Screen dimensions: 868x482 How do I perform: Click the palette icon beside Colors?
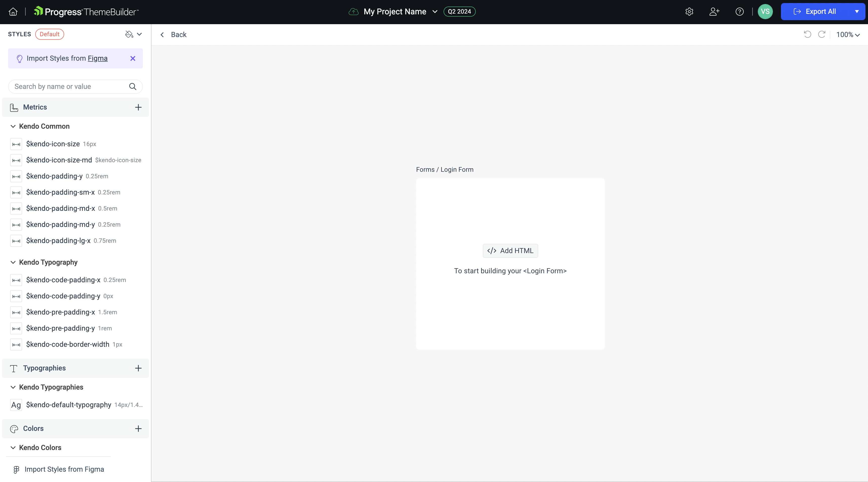(14, 429)
